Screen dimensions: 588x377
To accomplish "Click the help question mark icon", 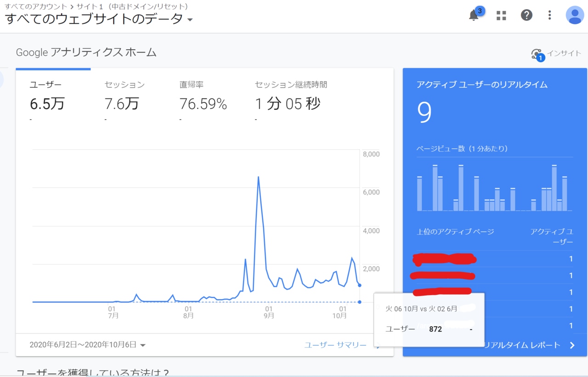I will (x=526, y=15).
